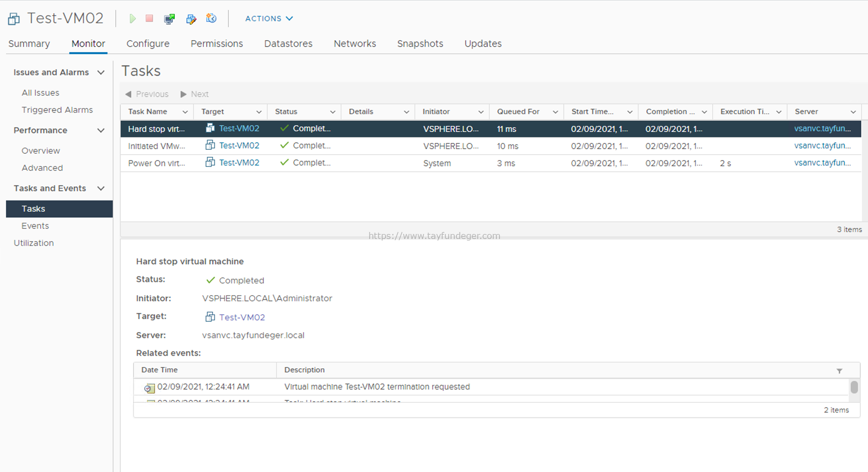Click Test-VM02 link in Power On row

239,163
